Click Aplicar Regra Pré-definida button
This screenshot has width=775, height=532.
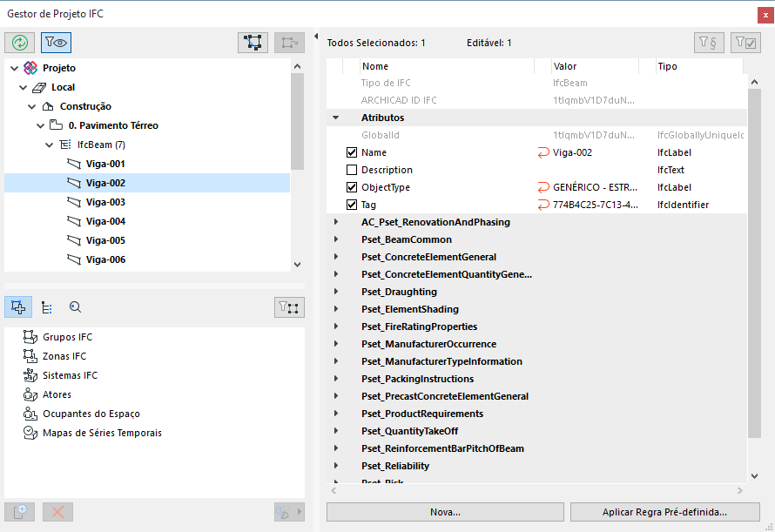[x=666, y=512]
